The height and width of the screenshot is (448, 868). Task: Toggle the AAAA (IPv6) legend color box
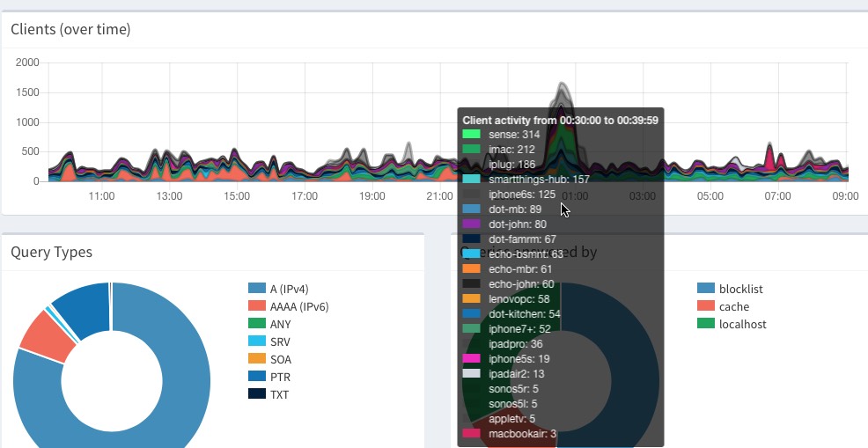click(x=257, y=305)
